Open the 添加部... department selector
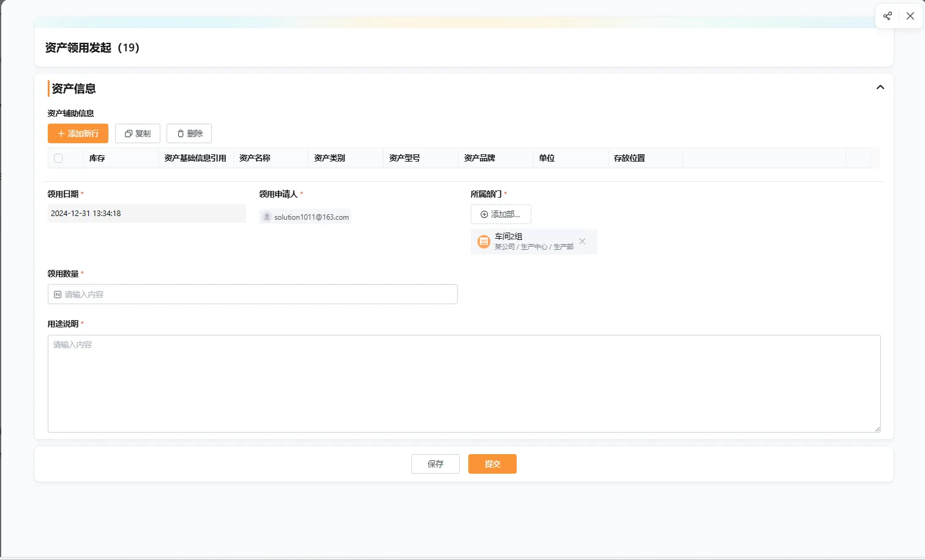 tap(501, 214)
